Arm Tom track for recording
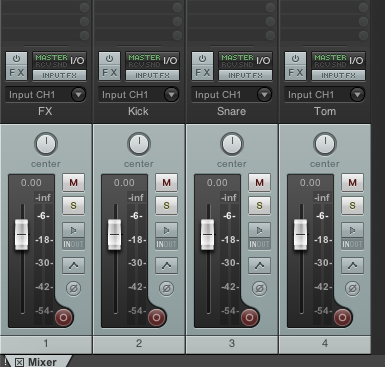 pyautogui.click(x=342, y=317)
